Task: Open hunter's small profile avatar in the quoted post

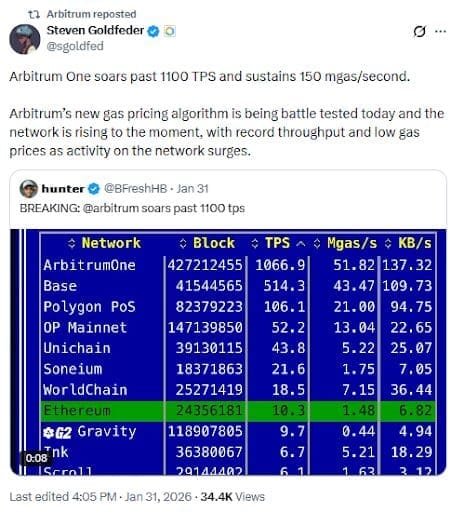Action: click(29, 189)
